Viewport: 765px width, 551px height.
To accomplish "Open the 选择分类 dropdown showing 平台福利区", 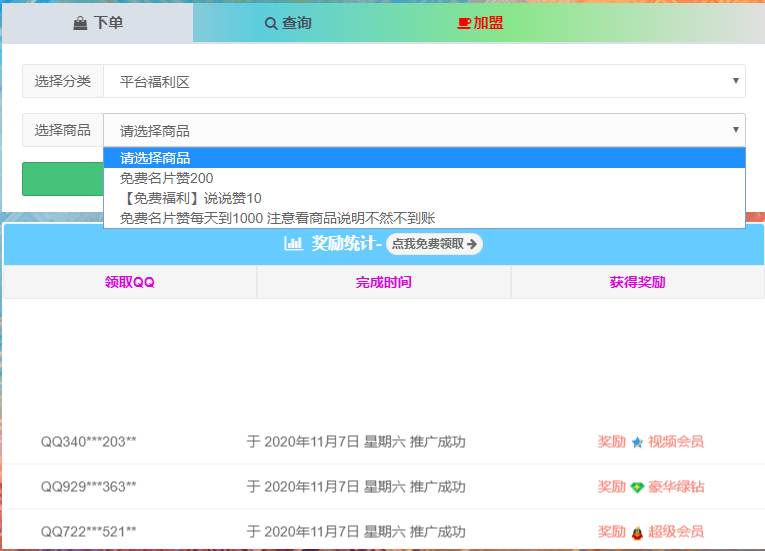I will click(424, 81).
